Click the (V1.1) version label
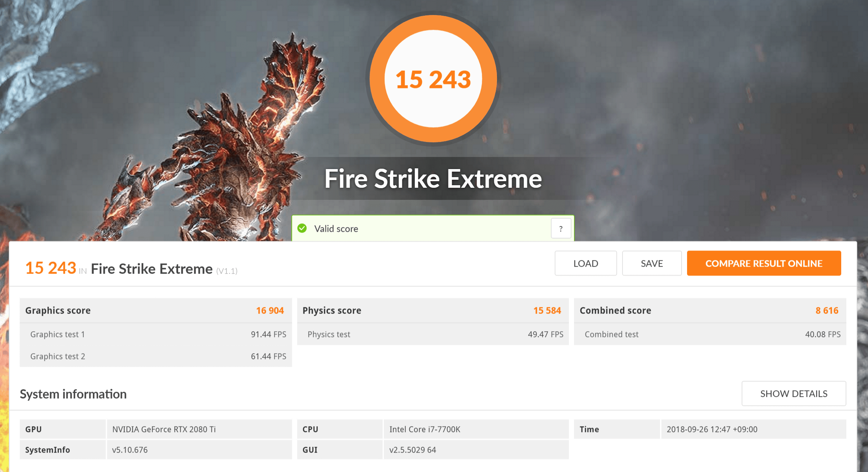The width and height of the screenshot is (868, 472). (x=227, y=271)
